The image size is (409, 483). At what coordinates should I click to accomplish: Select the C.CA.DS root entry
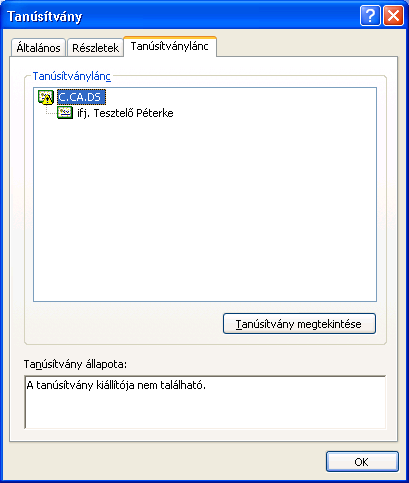(81, 97)
